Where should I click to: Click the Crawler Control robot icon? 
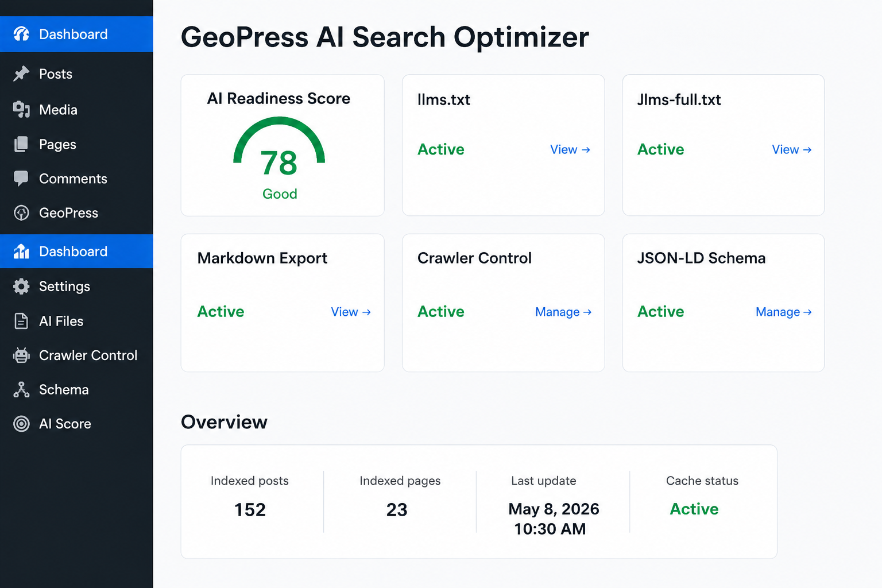[x=21, y=355]
